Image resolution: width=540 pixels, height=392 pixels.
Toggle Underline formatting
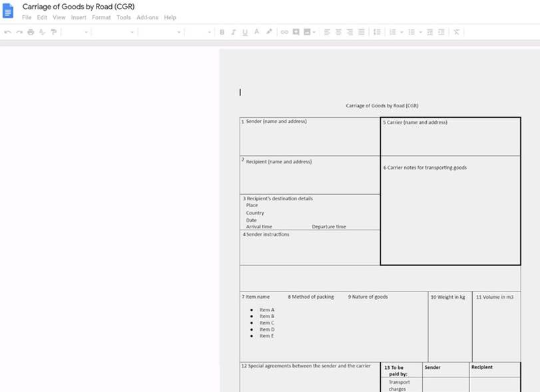click(x=244, y=32)
